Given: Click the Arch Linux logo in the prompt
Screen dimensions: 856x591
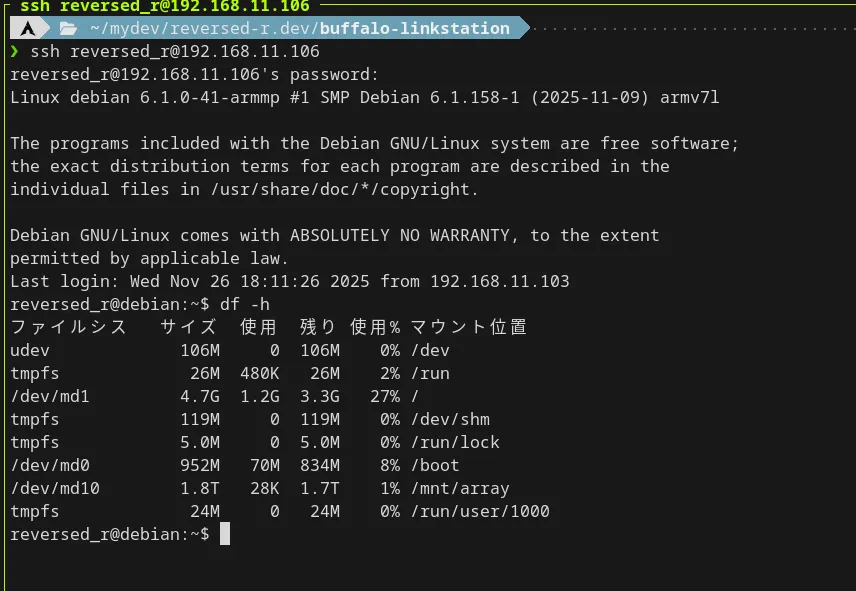Looking at the screenshot, I should point(28,28).
